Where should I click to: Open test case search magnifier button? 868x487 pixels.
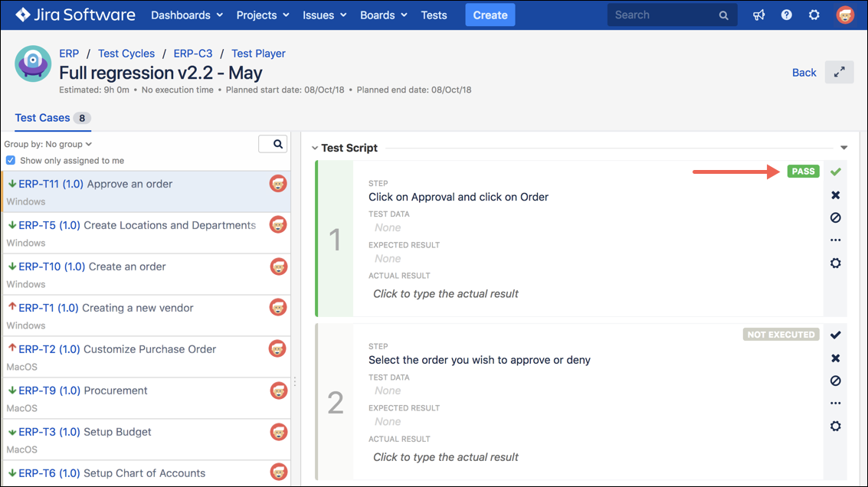pyautogui.click(x=273, y=144)
